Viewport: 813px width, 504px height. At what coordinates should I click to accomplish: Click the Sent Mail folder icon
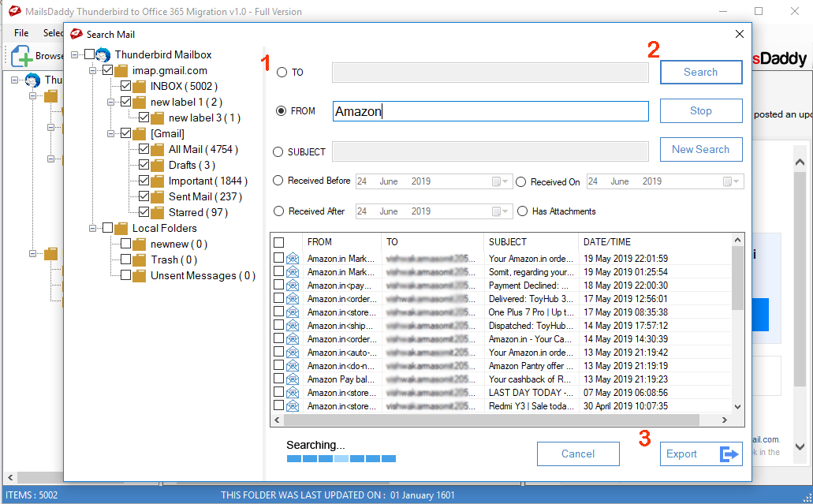157,197
